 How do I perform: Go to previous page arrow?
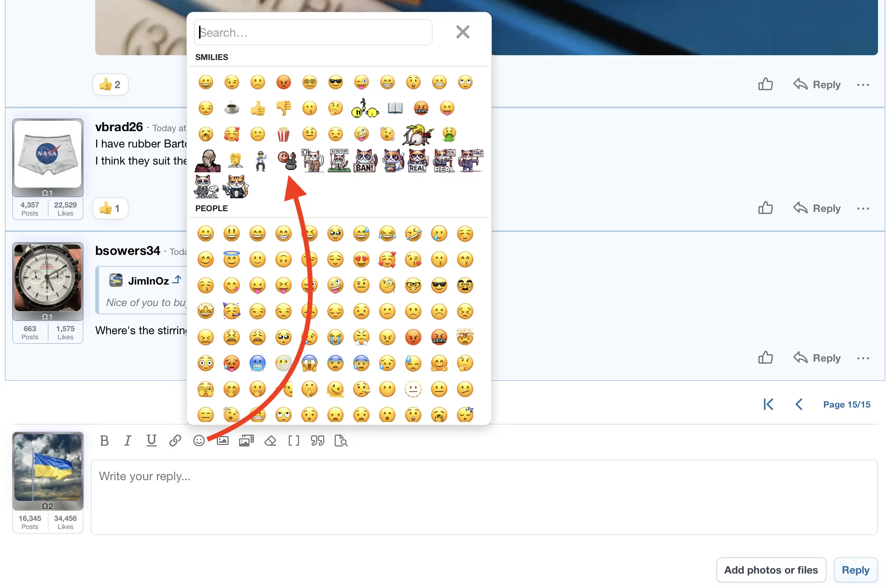799,405
